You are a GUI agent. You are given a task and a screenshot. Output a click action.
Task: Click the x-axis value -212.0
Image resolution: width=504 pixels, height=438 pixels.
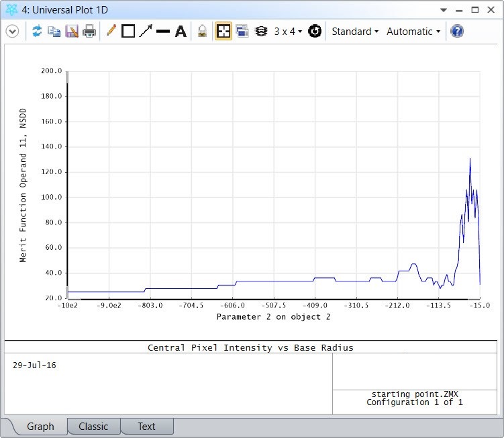click(397, 306)
